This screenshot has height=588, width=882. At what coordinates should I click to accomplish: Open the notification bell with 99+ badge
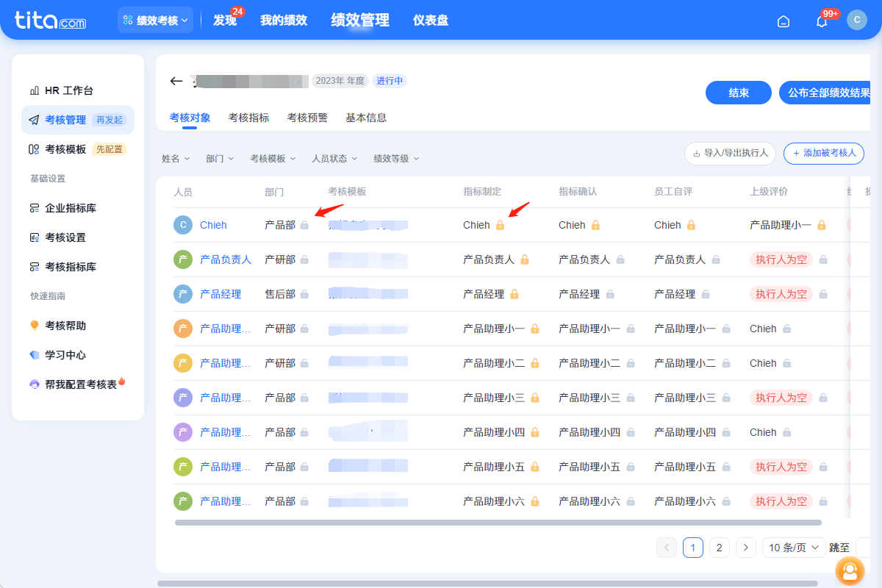click(821, 21)
